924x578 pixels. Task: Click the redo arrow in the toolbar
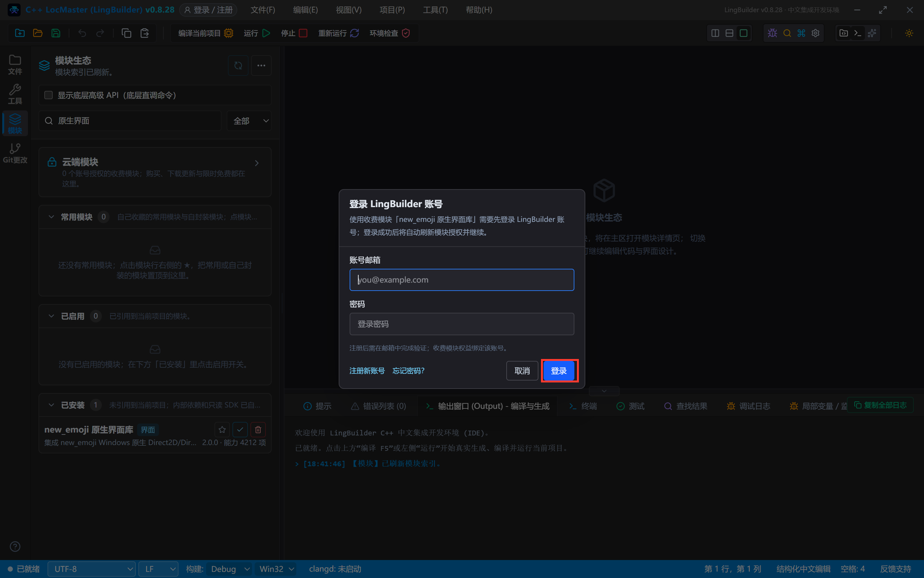[100, 33]
